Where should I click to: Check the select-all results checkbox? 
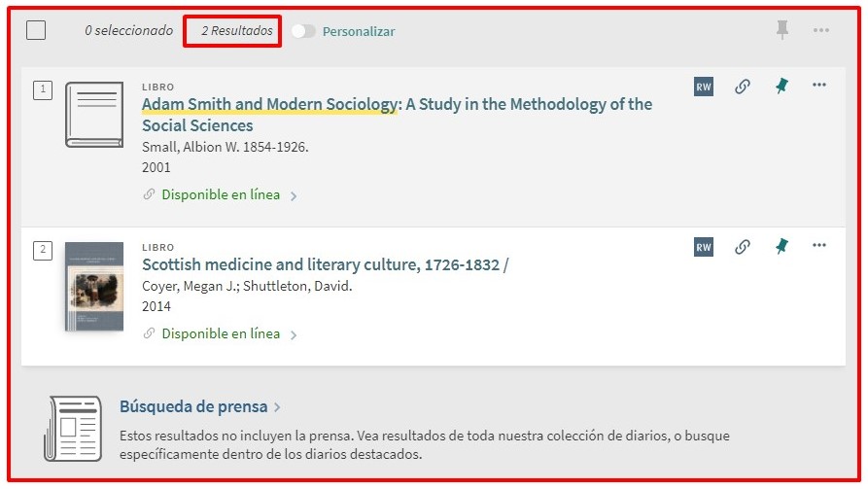coord(36,30)
